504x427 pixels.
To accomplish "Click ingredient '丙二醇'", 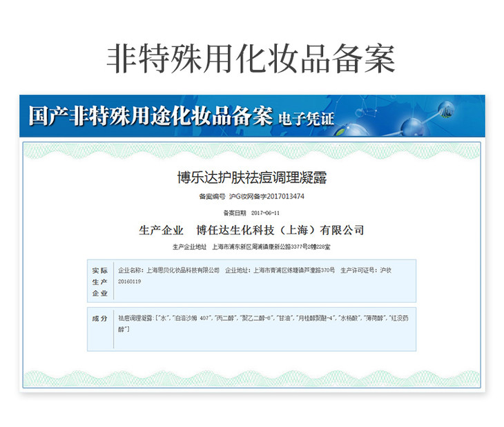I will coord(225,318).
